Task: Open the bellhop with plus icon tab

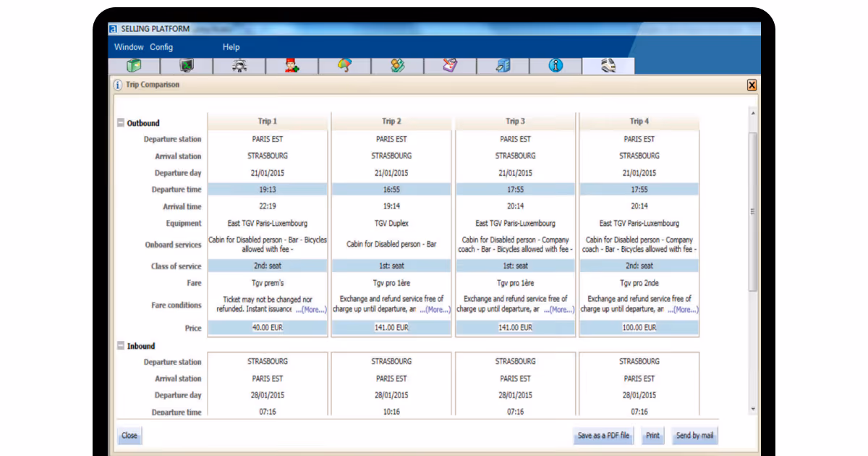Action: [x=292, y=66]
